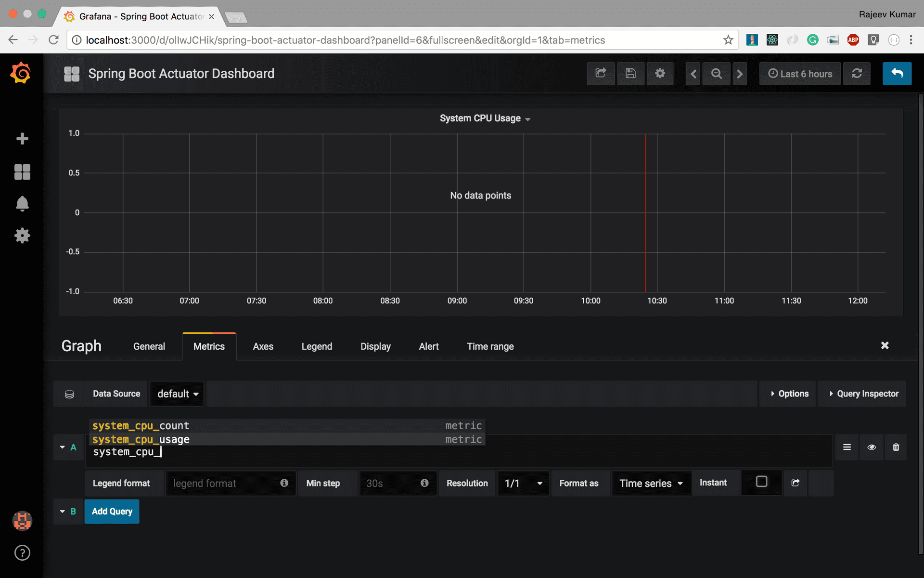The width and height of the screenshot is (924, 578).
Task: Enable the Instant checkbox
Action: pyautogui.click(x=761, y=482)
